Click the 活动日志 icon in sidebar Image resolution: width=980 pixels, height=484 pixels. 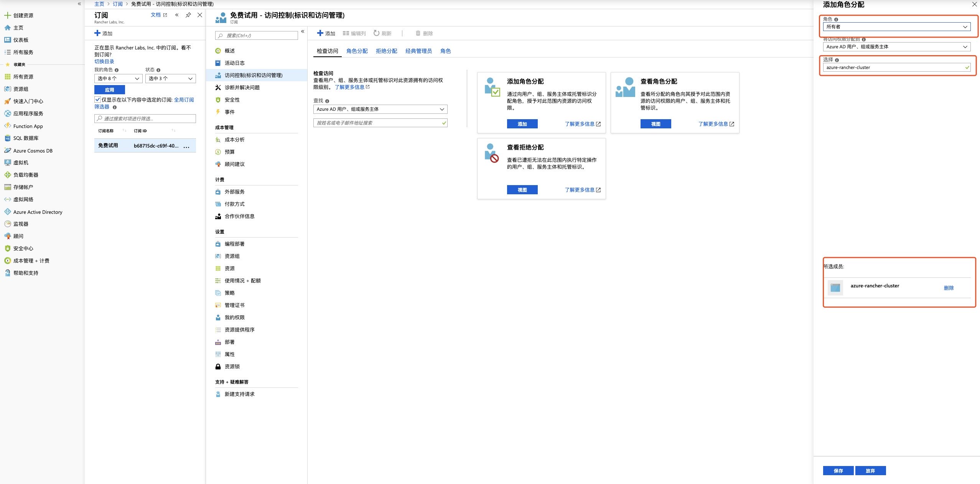(217, 62)
